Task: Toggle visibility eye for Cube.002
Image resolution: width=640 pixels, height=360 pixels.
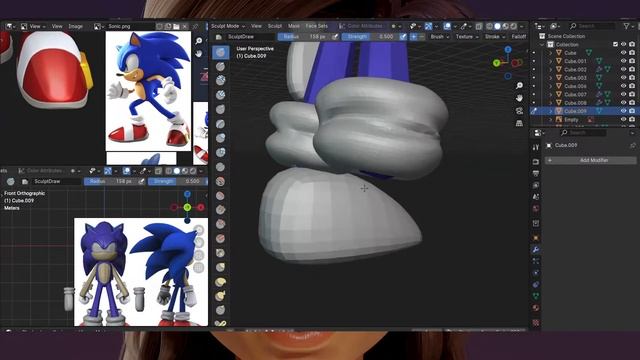Action: (623, 69)
